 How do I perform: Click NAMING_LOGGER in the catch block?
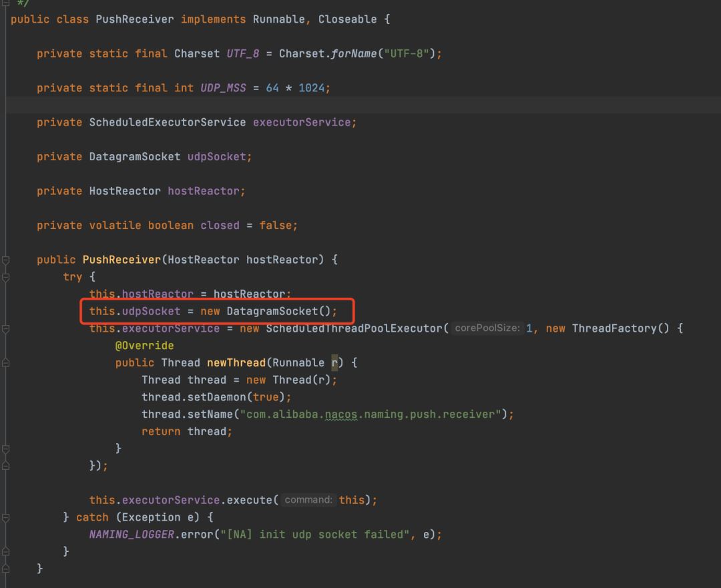(x=132, y=535)
